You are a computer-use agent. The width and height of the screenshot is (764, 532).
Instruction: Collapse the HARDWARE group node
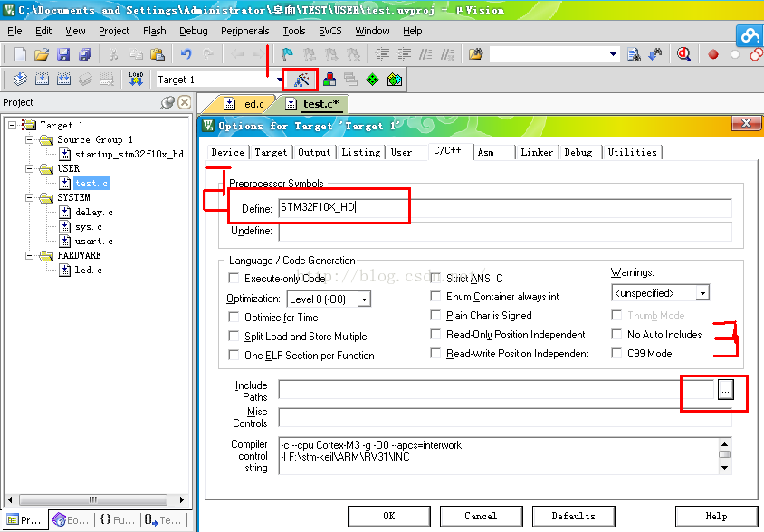coord(30,255)
